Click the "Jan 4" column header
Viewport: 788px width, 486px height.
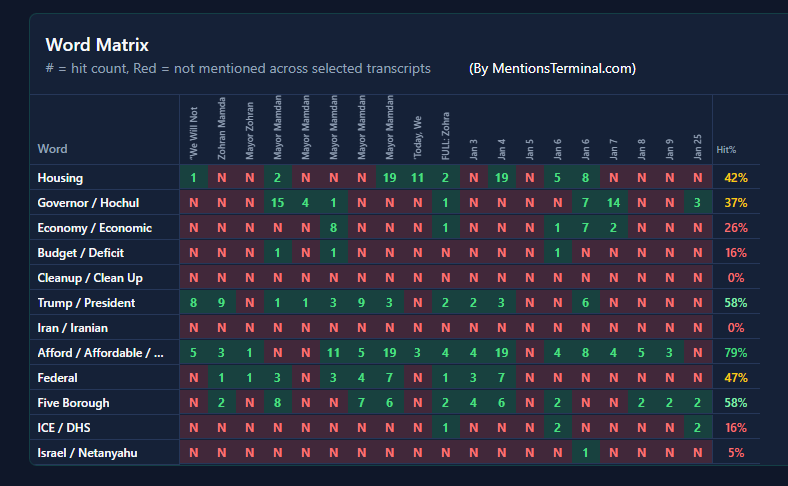[x=502, y=150]
